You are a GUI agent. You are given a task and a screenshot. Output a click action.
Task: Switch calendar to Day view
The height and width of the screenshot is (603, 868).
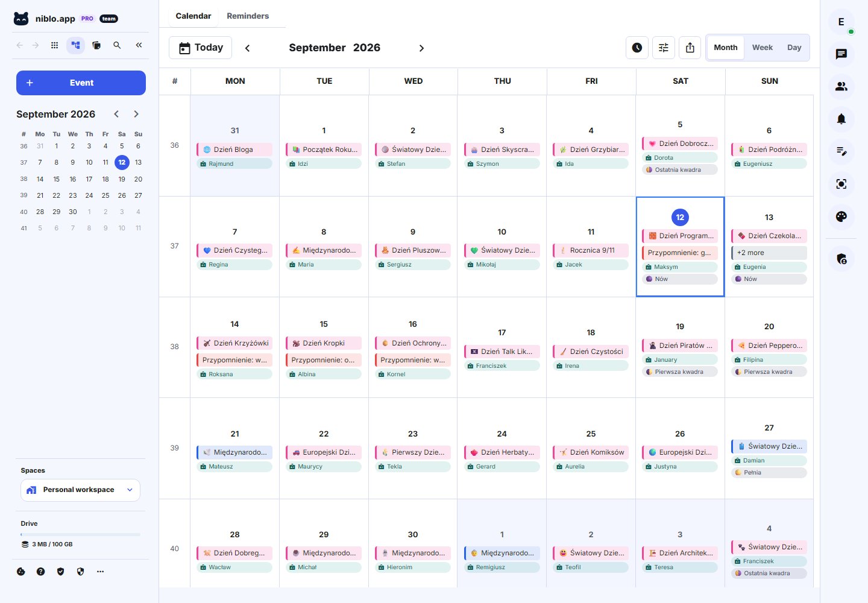(794, 48)
